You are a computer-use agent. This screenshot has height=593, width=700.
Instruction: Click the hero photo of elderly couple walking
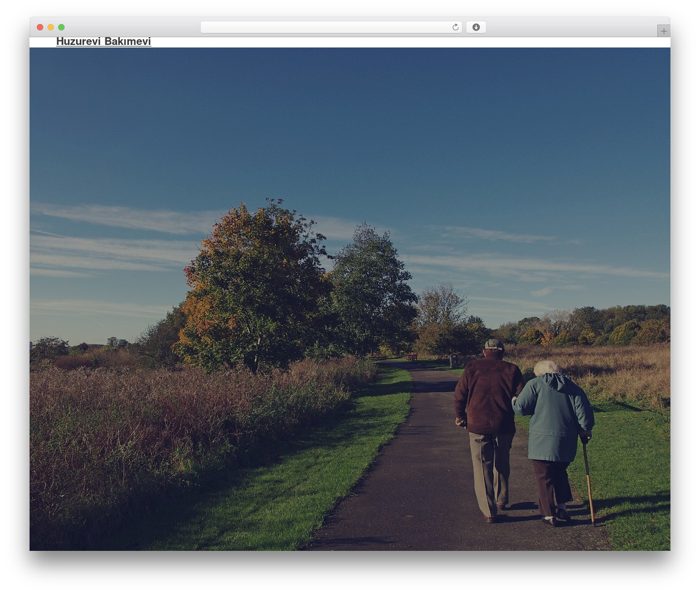point(350,299)
